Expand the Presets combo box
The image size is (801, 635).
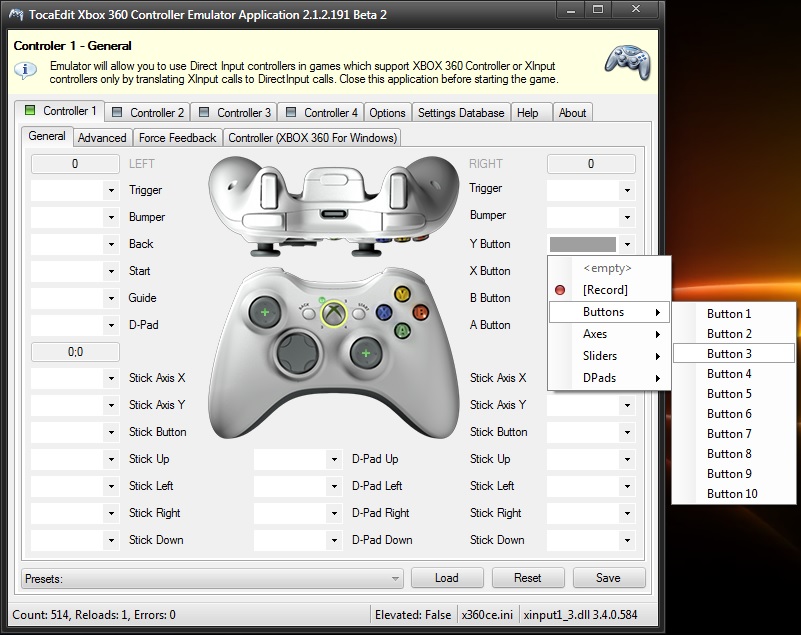click(x=395, y=579)
